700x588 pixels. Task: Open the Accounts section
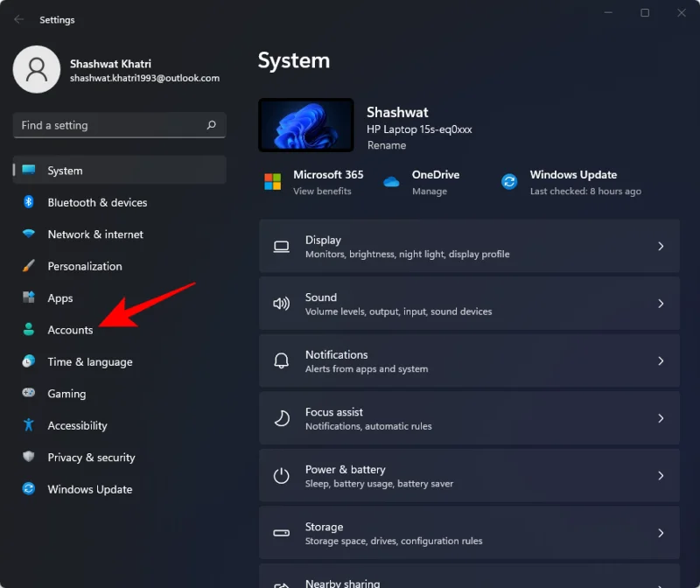(72, 330)
